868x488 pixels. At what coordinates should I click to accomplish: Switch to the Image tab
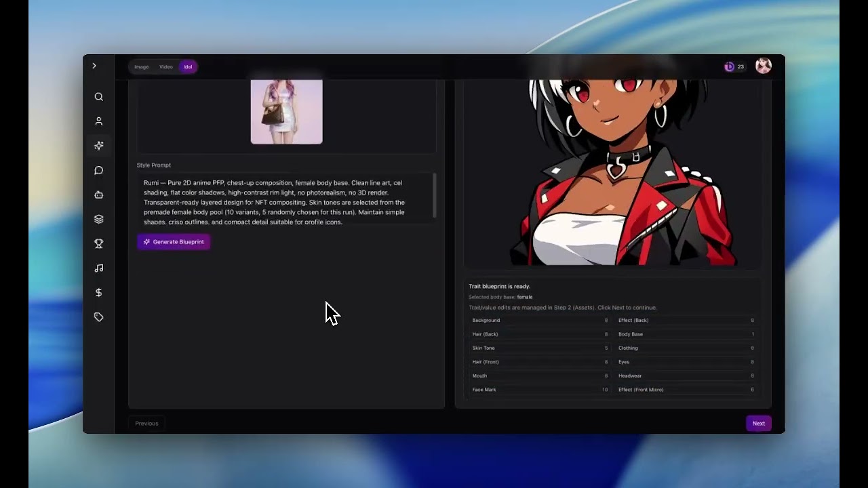tap(142, 67)
